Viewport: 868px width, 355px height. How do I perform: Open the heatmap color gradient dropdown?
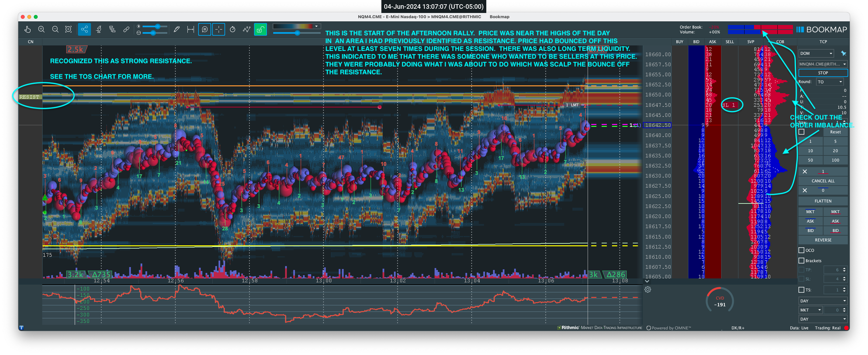(297, 26)
